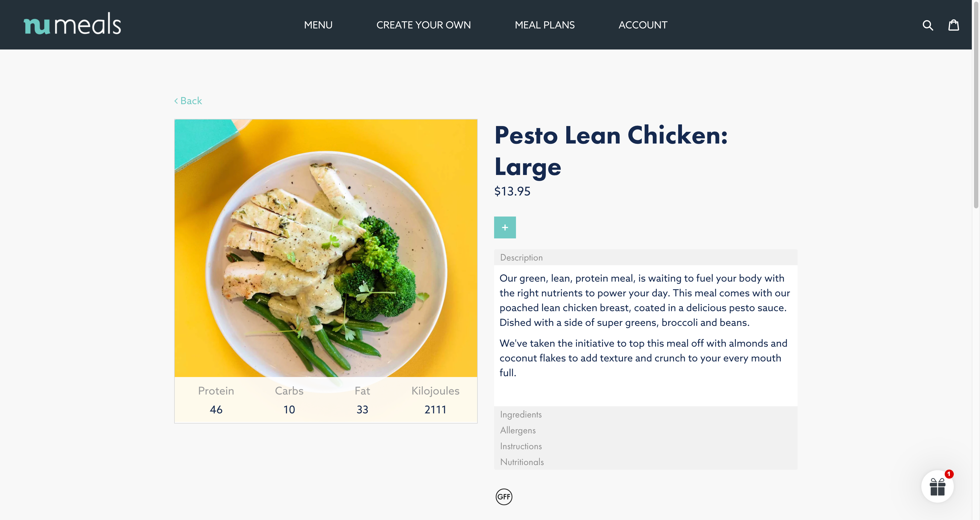Expand the Allergens section
This screenshot has width=980, height=520.
tap(518, 430)
